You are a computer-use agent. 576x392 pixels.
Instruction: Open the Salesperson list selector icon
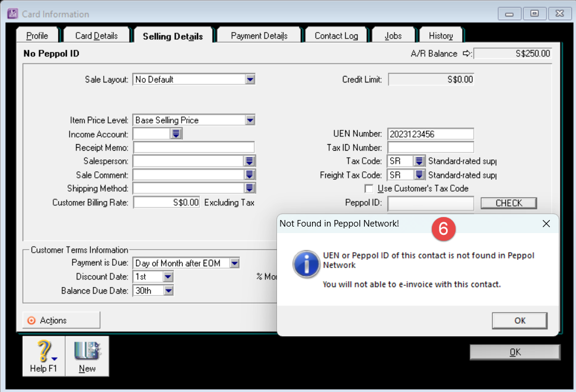[250, 161]
